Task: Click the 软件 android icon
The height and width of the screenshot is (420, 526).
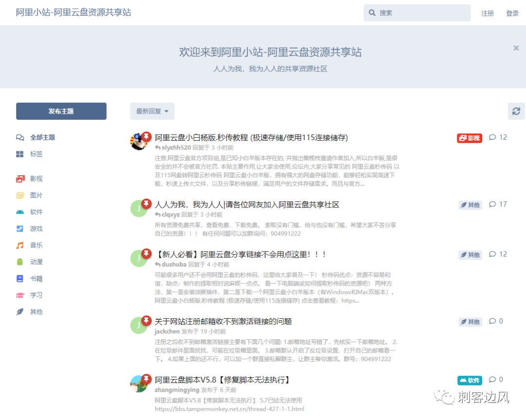Action: pyautogui.click(x=20, y=212)
